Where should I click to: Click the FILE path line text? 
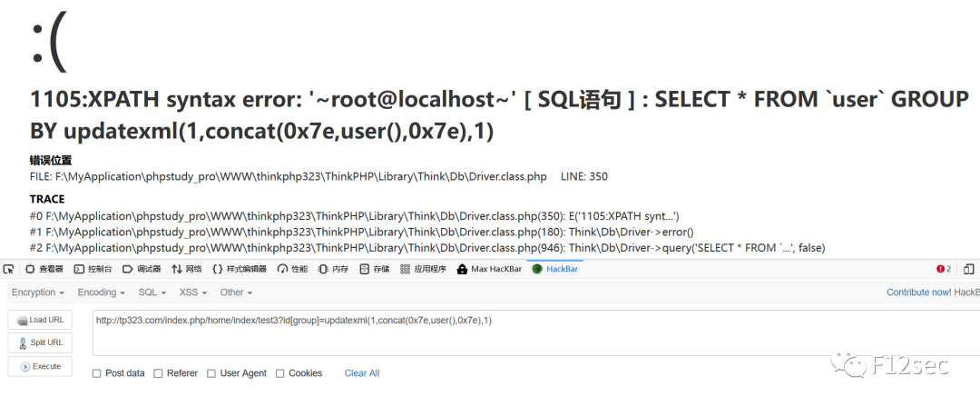pos(289,177)
